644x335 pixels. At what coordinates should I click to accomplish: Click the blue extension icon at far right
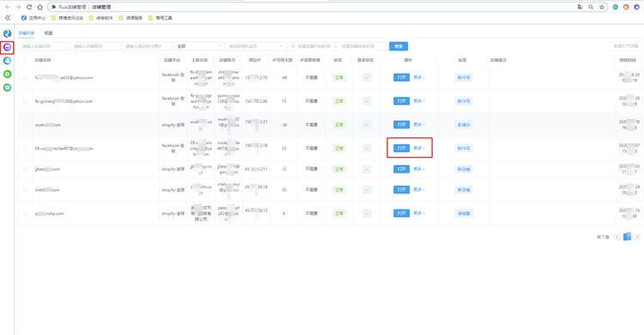point(636,7)
